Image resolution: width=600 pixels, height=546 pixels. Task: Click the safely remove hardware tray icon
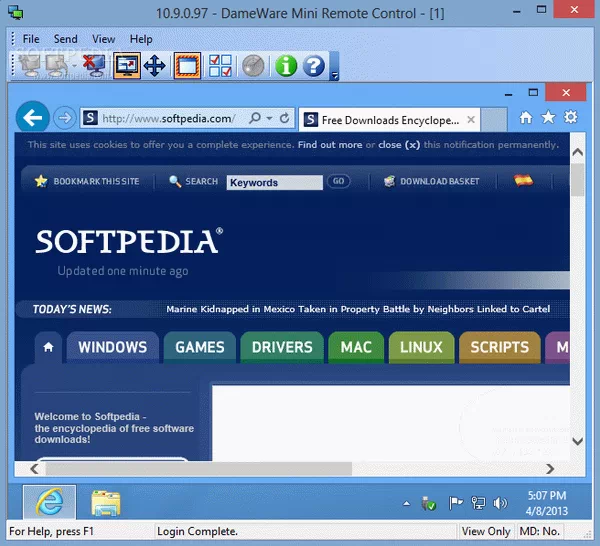tap(428, 503)
